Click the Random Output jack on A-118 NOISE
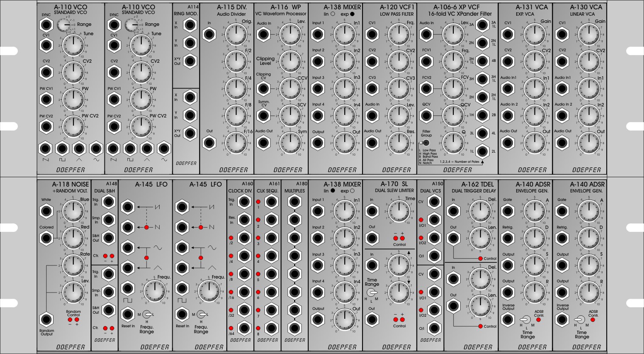Viewport: 644px width, 354px height. (46, 320)
